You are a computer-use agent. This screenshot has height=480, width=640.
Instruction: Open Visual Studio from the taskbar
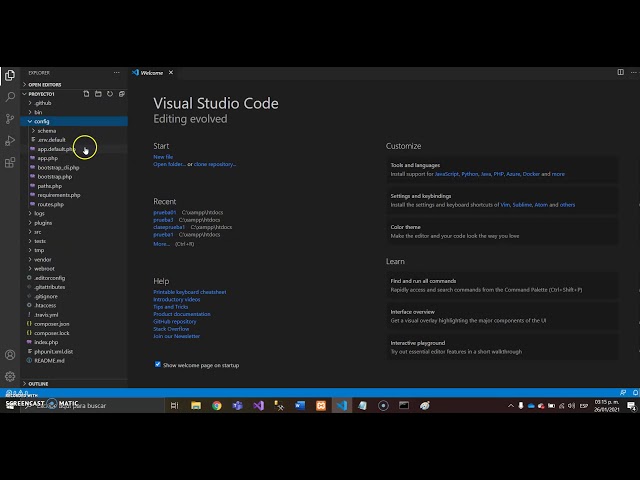[258, 405]
